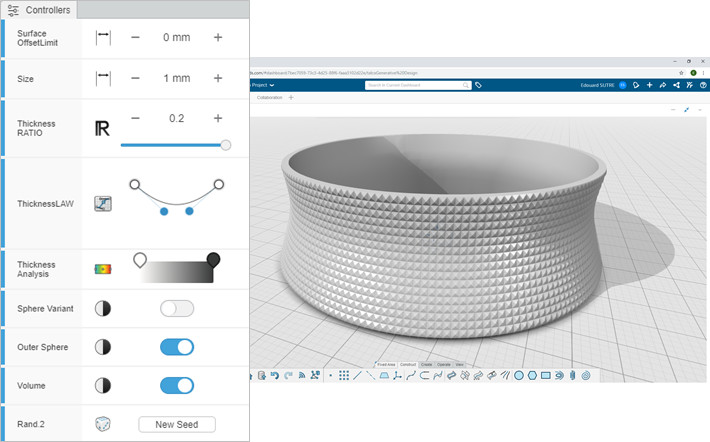Click the Rand.2 dice icon
The width and height of the screenshot is (710, 442).
(101, 424)
